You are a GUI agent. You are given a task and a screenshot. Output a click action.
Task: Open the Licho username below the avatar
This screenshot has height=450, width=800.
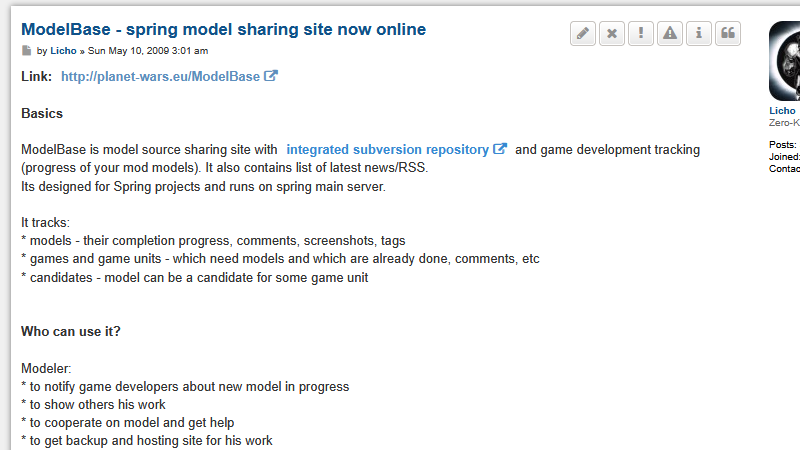[782, 111]
